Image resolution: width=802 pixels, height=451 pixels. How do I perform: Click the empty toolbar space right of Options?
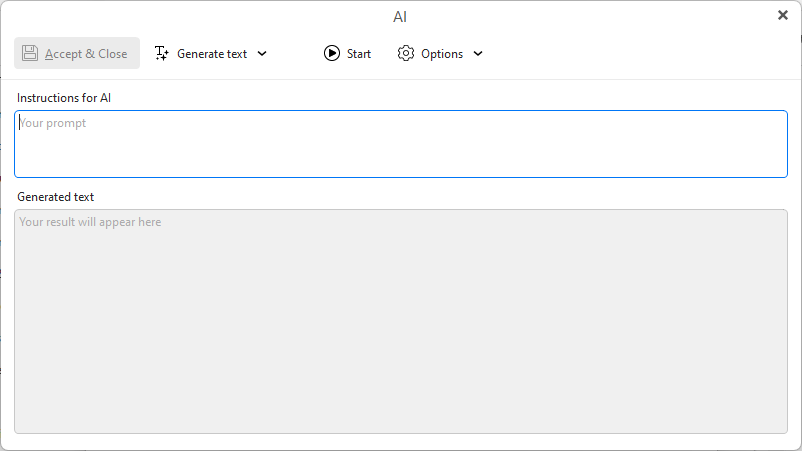[640, 54]
